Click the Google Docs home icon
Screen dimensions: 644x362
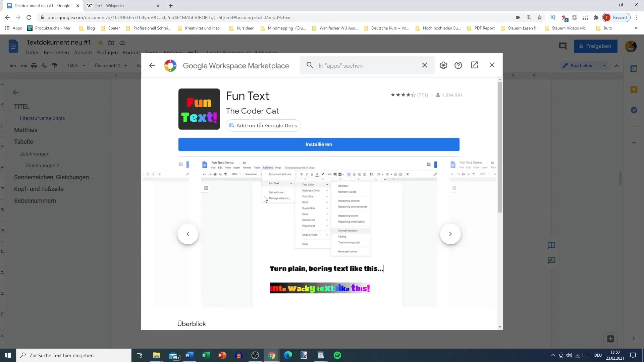tap(13, 46)
